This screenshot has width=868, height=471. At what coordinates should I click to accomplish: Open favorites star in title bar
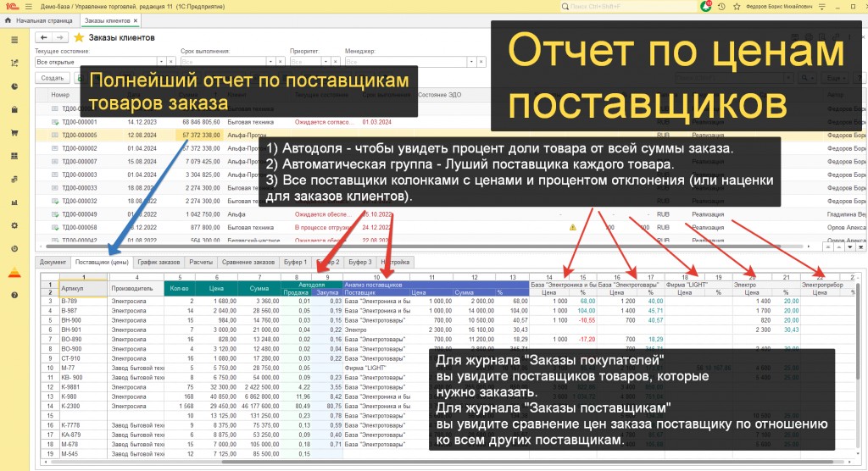pyautogui.click(x=737, y=7)
